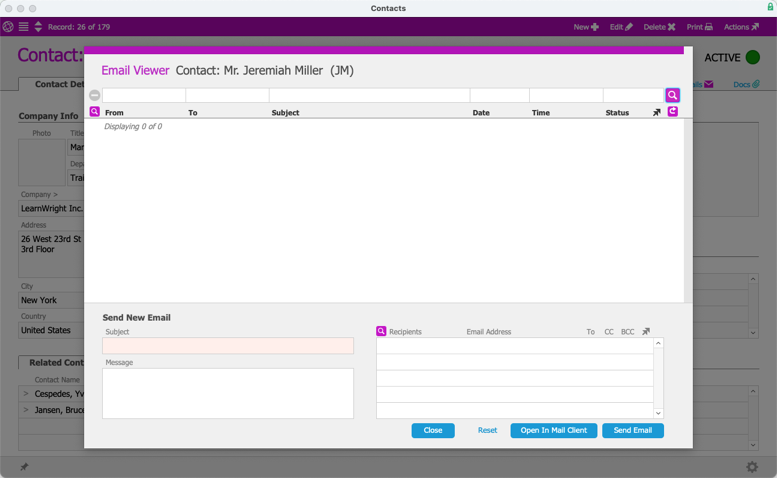Click the United States country field
Image resolution: width=777 pixels, height=478 pixels.
coord(52,330)
